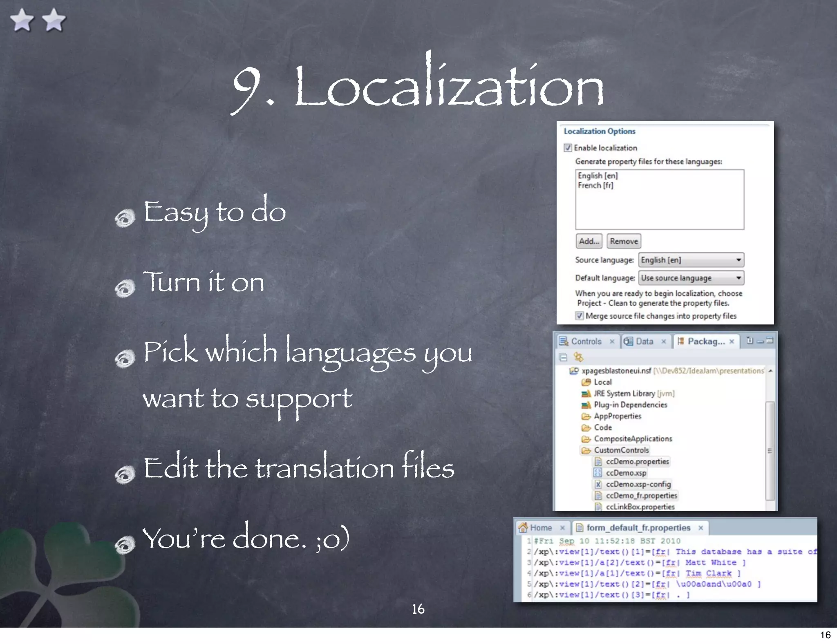Click the ccDemo.xsp-config file icon
This screenshot has width=837, height=644.
(x=598, y=484)
